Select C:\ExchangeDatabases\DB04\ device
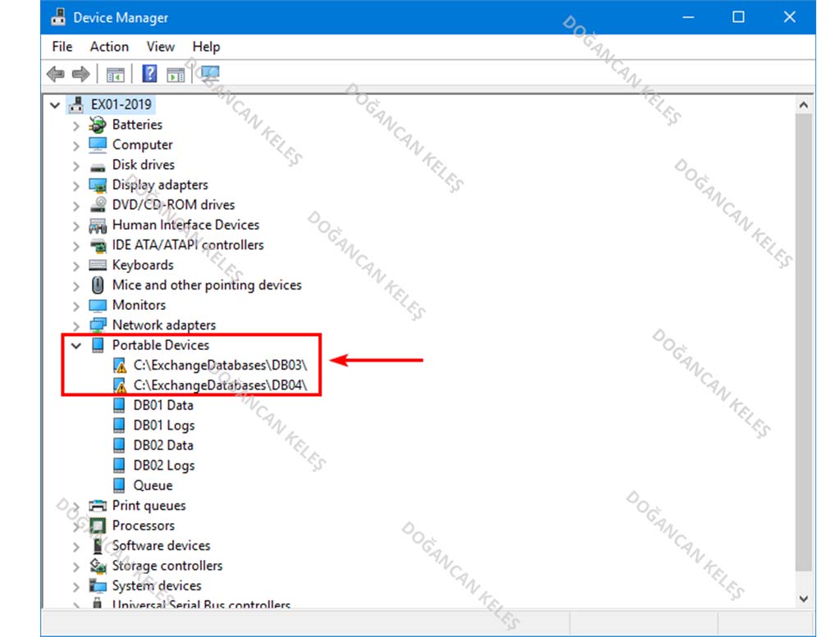This screenshot has height=637, width=840. point(220,384)
